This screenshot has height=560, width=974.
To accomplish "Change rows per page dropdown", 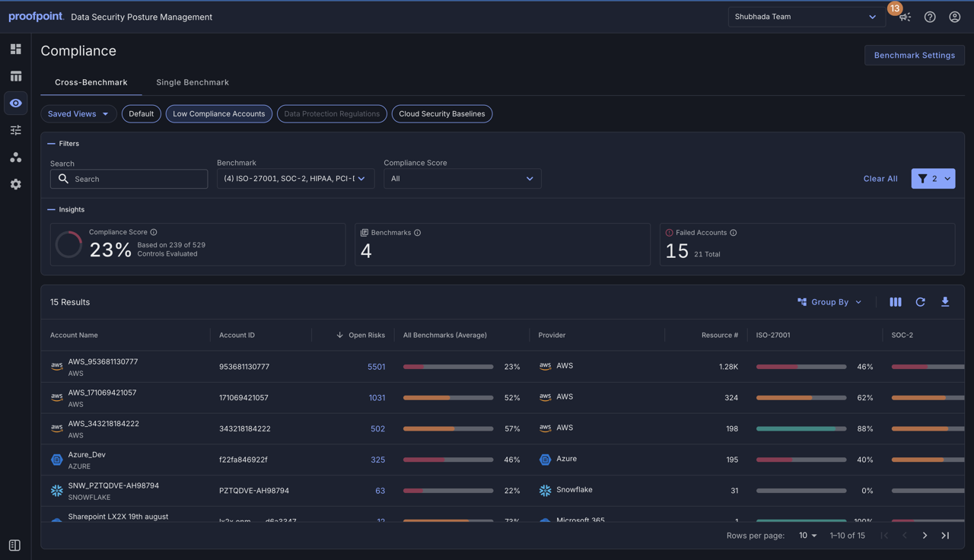I will [x=807, y=536].
